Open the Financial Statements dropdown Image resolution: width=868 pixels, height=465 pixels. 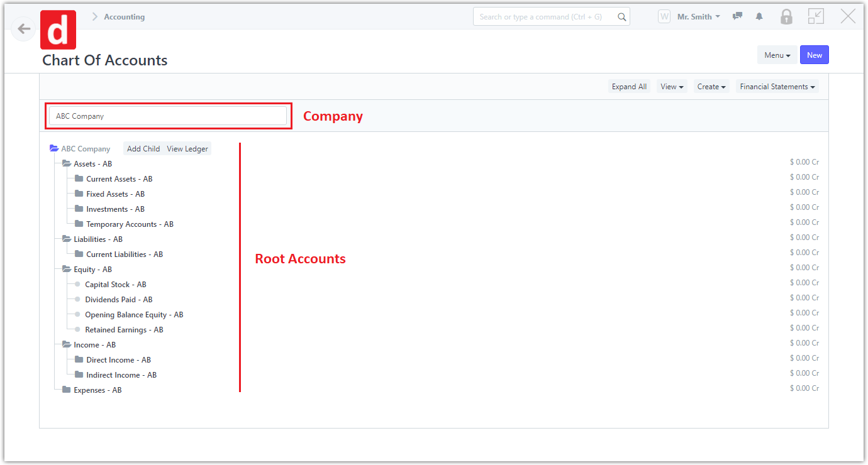(777, 87)
